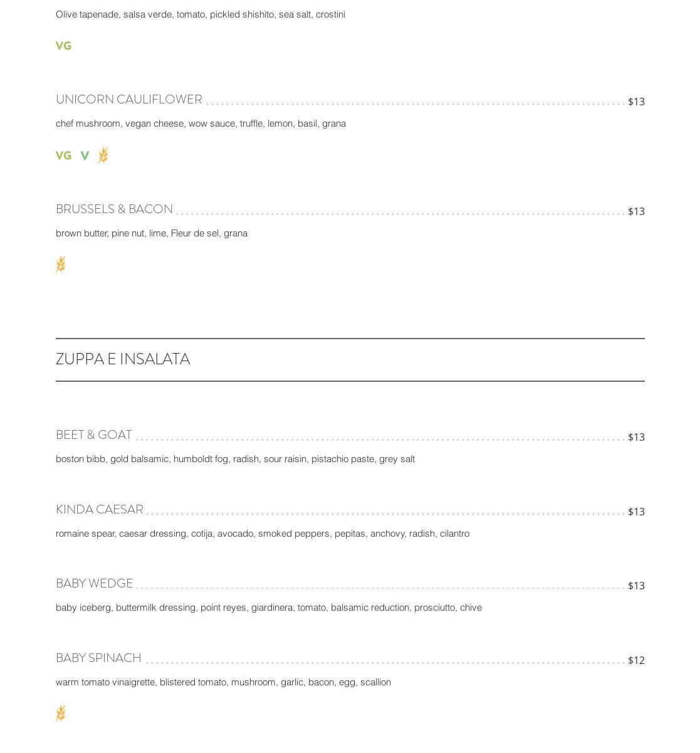The image size is (700, 753).
Task: Click the wheat gluten icon under Unicorn Cauliflower
Action: [x=103, y=155]
